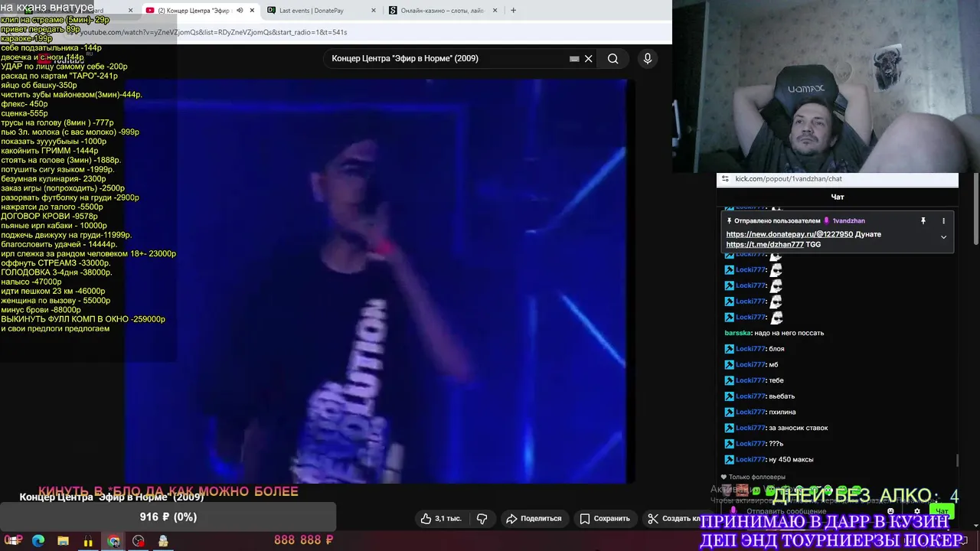This screenshot has width=980, height=551.
Task: Open File Explorer from taskbar
Action: pyautogui.click(x=63, y=540)
